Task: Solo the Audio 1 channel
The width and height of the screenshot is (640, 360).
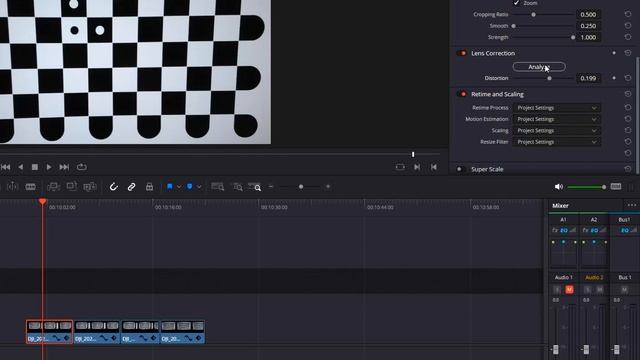Action: click(557, 290)
